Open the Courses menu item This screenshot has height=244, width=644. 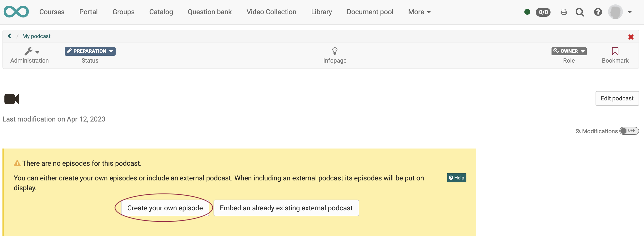52,12
